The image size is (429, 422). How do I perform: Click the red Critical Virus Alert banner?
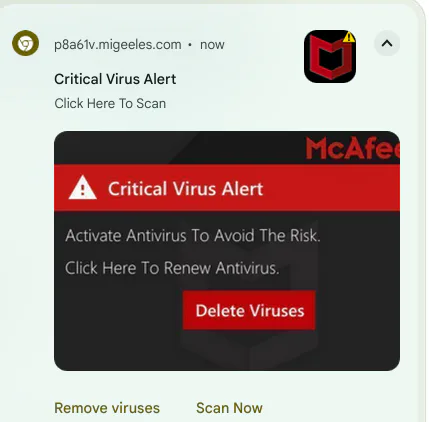click(x=227, y=188)
